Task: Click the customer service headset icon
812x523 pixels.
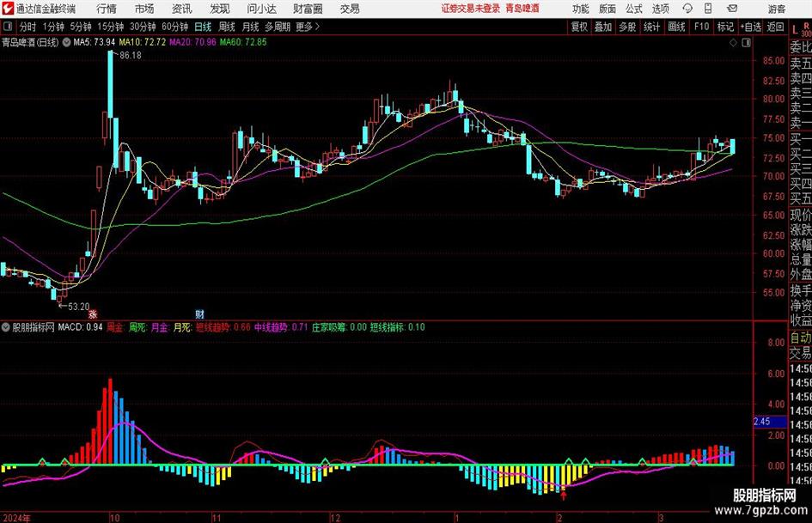Action: coord(687,9)
